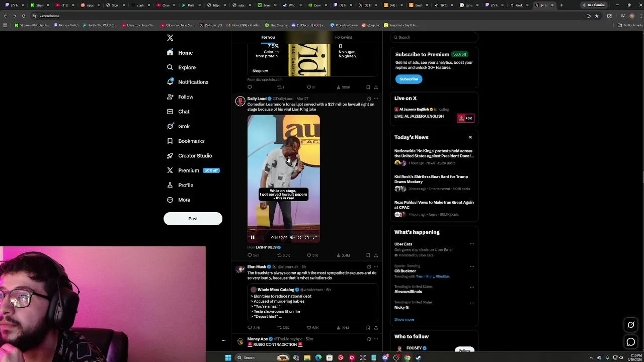Image resolution: width=644 pixels, height=362 pixels.
Task: Like the Daily Loud post
Action: [312, 255]
